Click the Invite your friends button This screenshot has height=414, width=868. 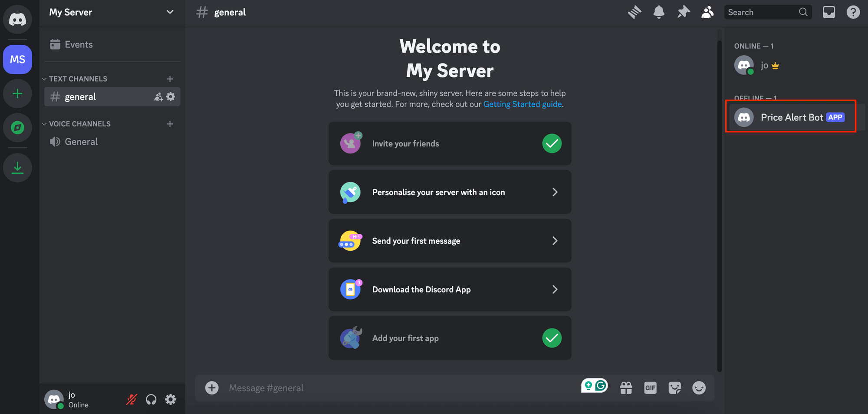(450, 143)
